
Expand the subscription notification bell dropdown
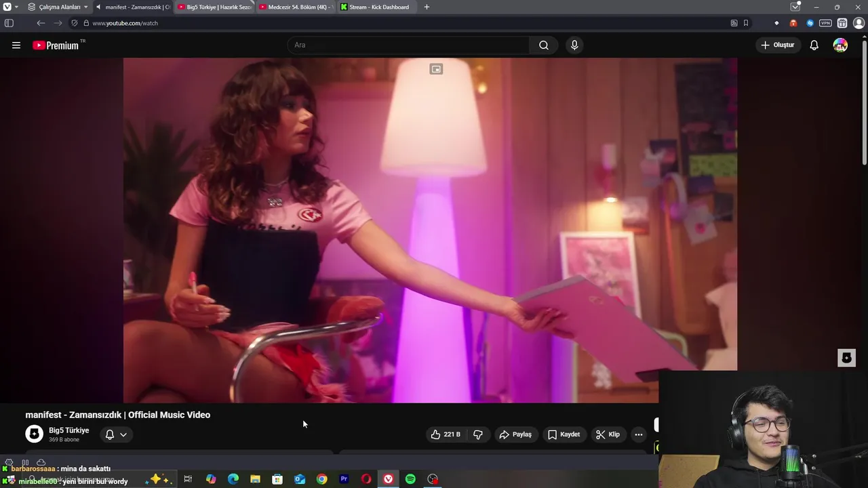click(116, 434)
